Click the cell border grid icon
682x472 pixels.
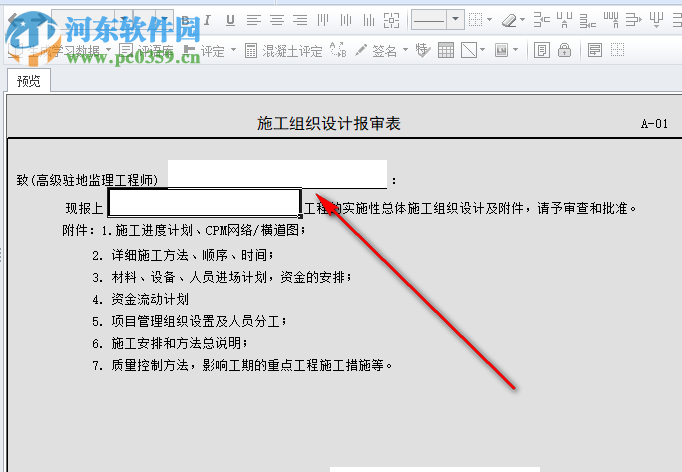tap(475, 20)
